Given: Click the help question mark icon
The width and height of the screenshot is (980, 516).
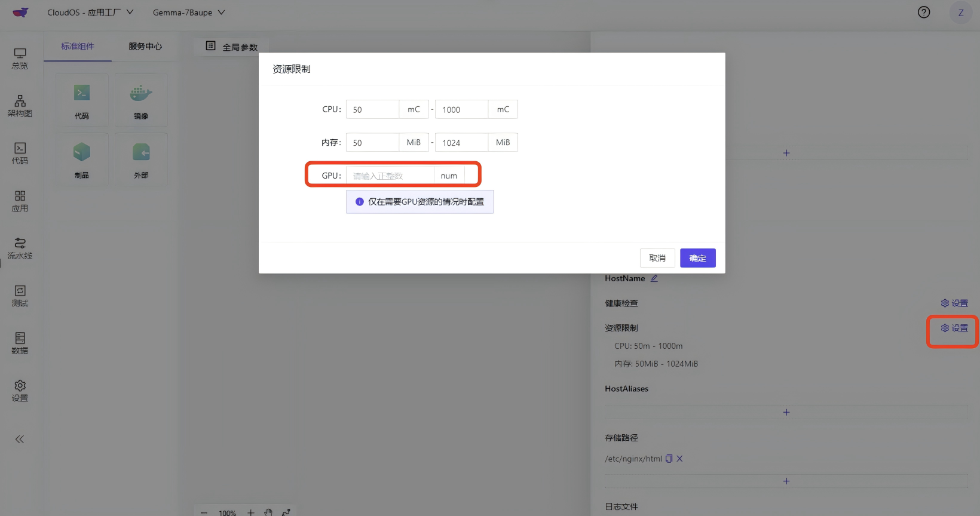Looking at the screenshot, I should coord(924,13).
